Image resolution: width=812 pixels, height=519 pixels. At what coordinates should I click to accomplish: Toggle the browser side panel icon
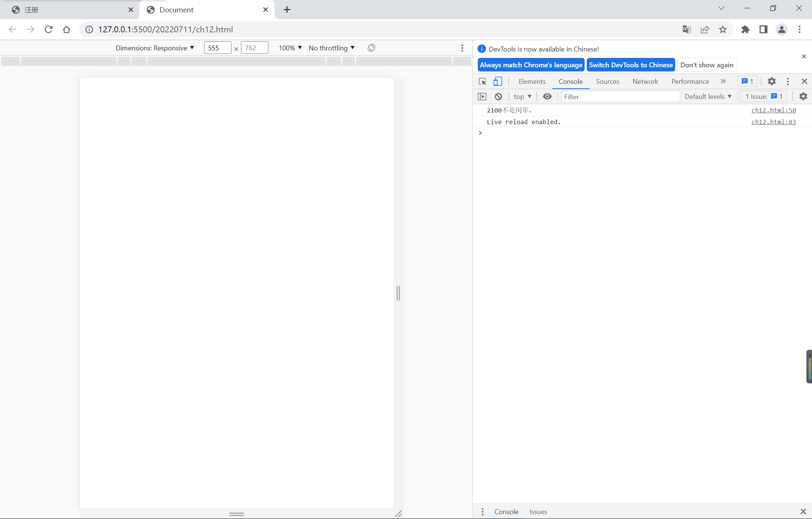763,29
